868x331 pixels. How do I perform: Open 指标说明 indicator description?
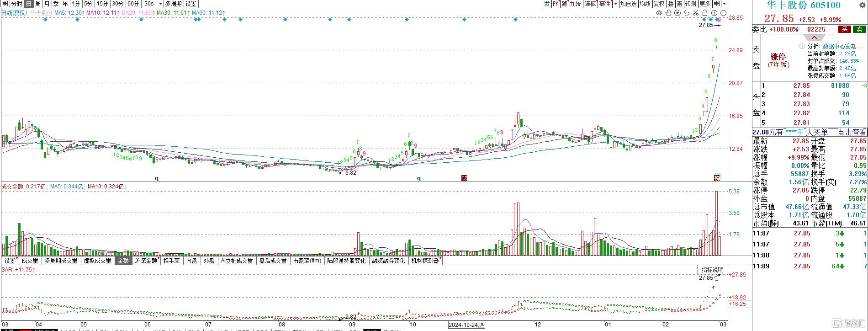tap(712, 270)
